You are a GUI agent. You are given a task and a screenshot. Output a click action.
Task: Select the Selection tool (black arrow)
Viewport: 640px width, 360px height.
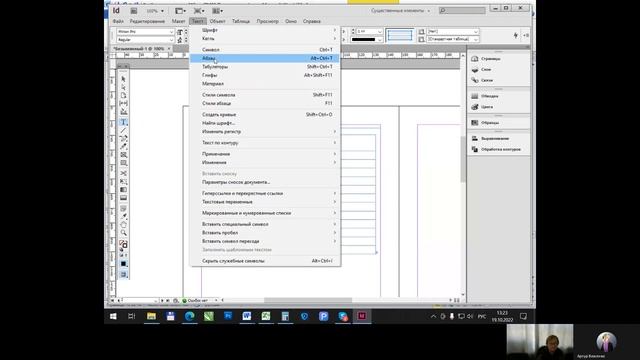click(123, 79)
